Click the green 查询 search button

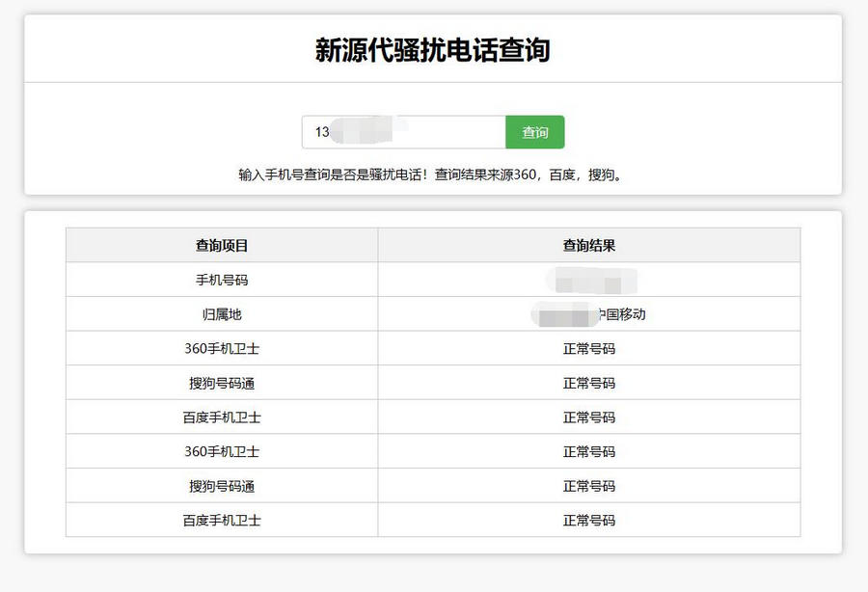pos(535,132)
